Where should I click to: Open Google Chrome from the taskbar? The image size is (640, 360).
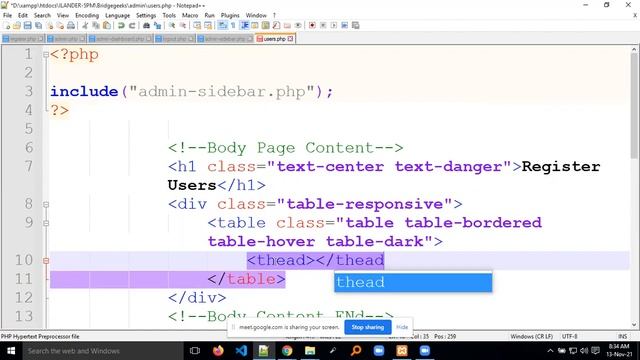point(287,351)
